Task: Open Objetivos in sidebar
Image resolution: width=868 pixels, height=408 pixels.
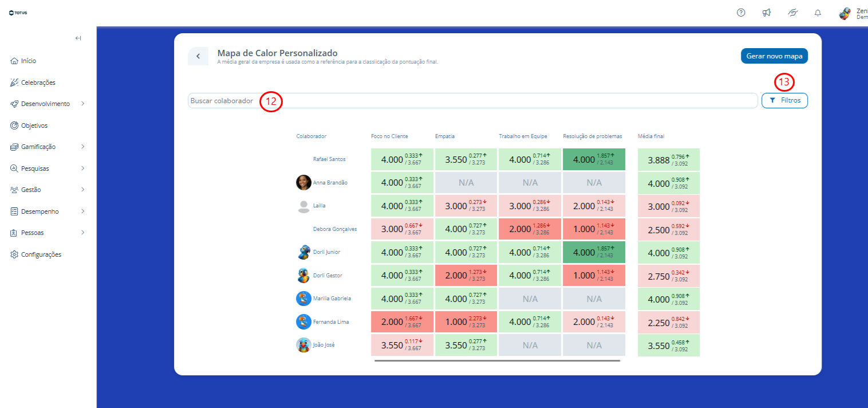Action: 34,125
